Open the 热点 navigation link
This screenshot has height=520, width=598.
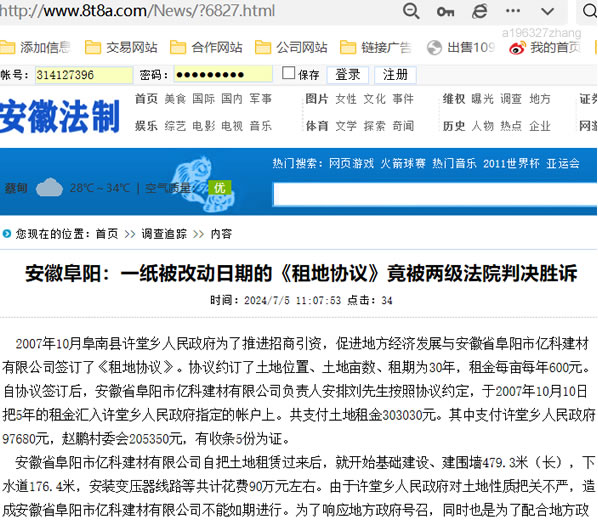click(511, 126)
